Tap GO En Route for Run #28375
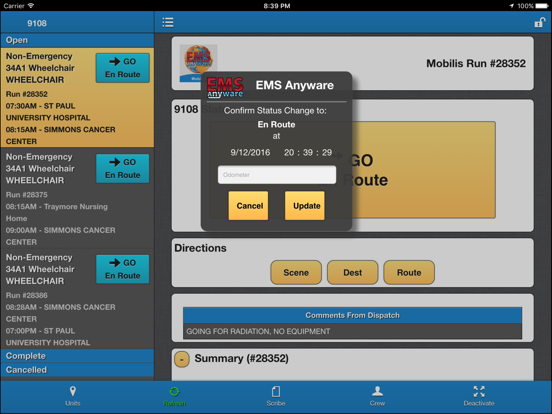Image resolution: width=552 pixels, height=414 pixels. point(123,169)
